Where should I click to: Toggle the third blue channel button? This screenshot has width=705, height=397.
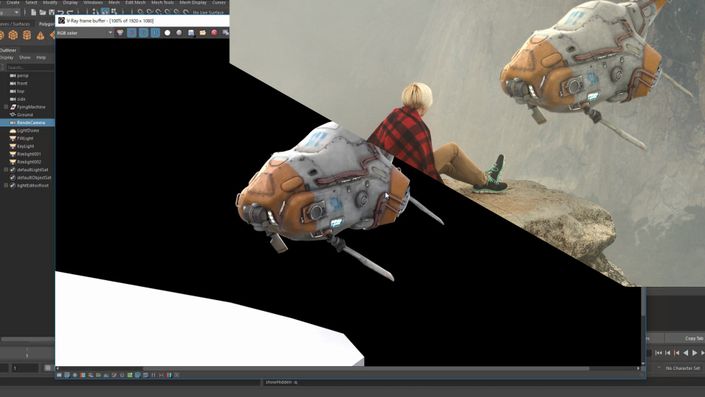(x=155, y=33)
